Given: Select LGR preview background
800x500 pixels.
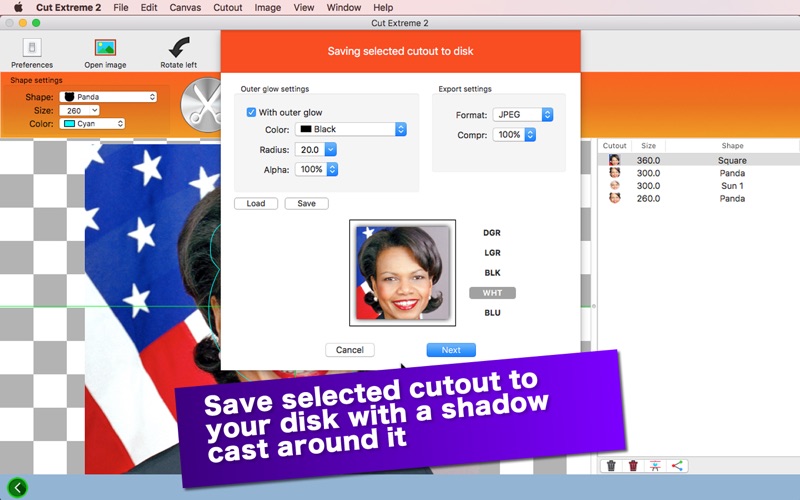Looking at the screenshot, I should [x=492, y=253].
